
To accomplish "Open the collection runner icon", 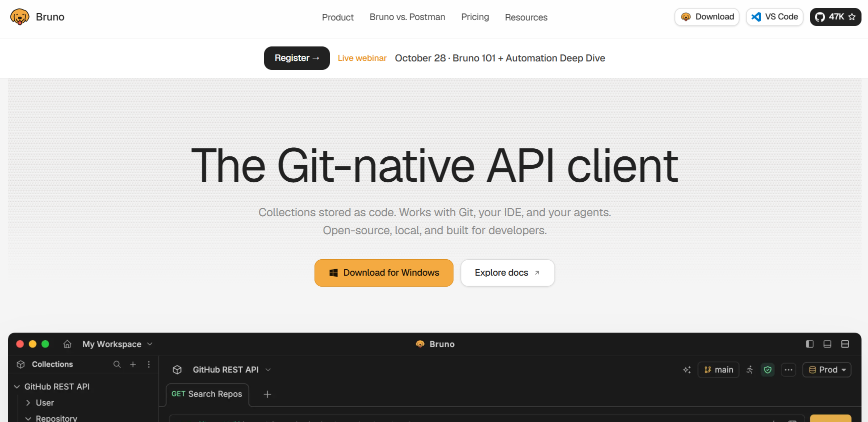I will (750, 370).
